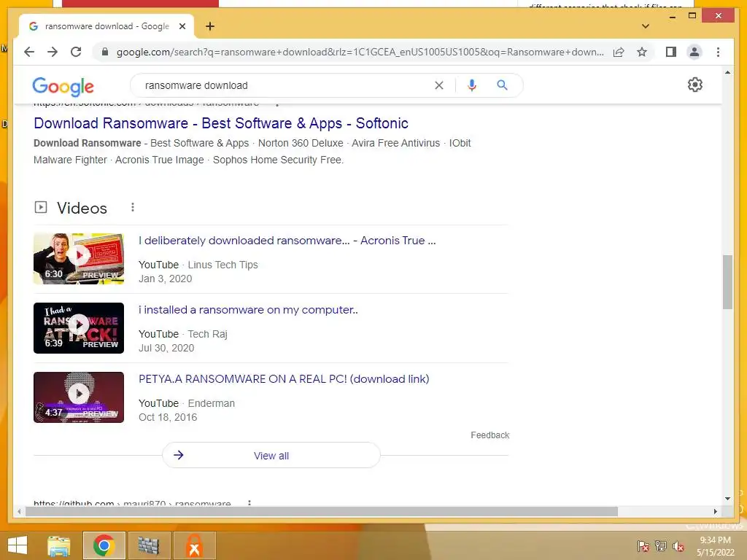Click the scroll right arrow
747x560 pixels.
(x=715, y=511)
